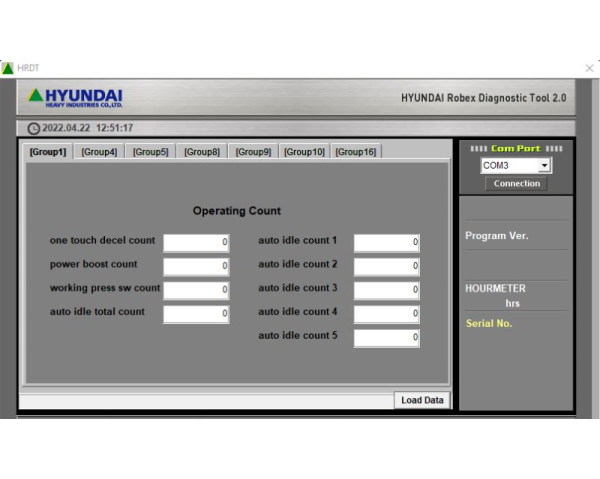The image size is (600, 479).
Task: Click the clock icon beside the date
Action: (x=34, y=129)
